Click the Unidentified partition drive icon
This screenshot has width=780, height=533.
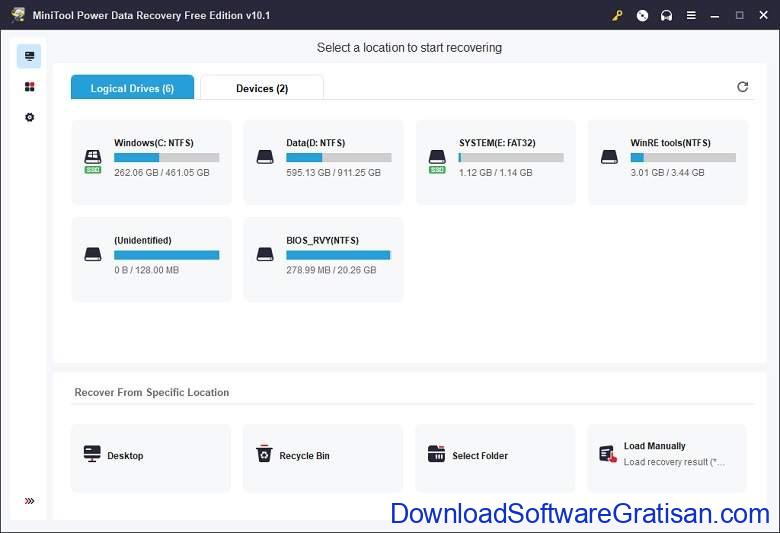click(93, 254)
